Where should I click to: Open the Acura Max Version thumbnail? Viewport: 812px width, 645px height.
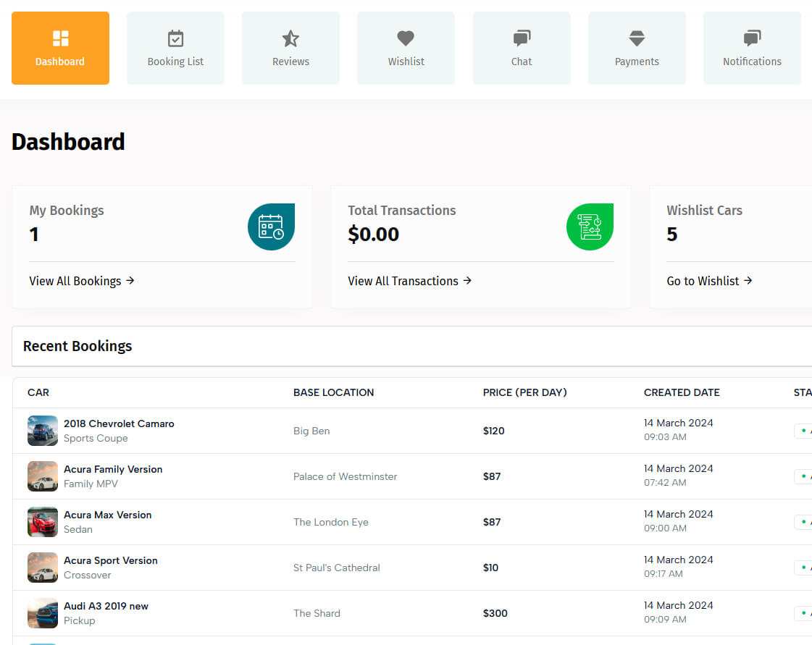(43, 522)
